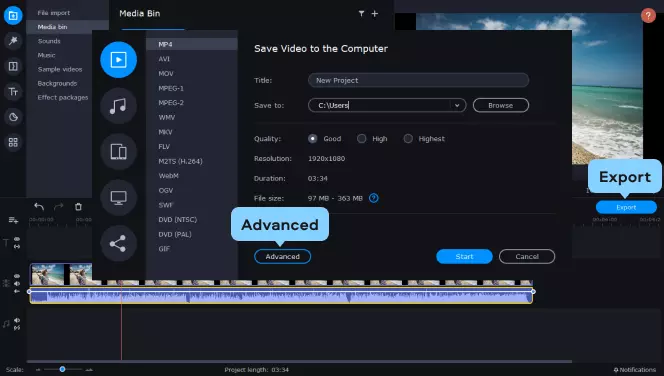Click the horizontal timeline scrollbar
664x376 pixels.
[299, 361]
